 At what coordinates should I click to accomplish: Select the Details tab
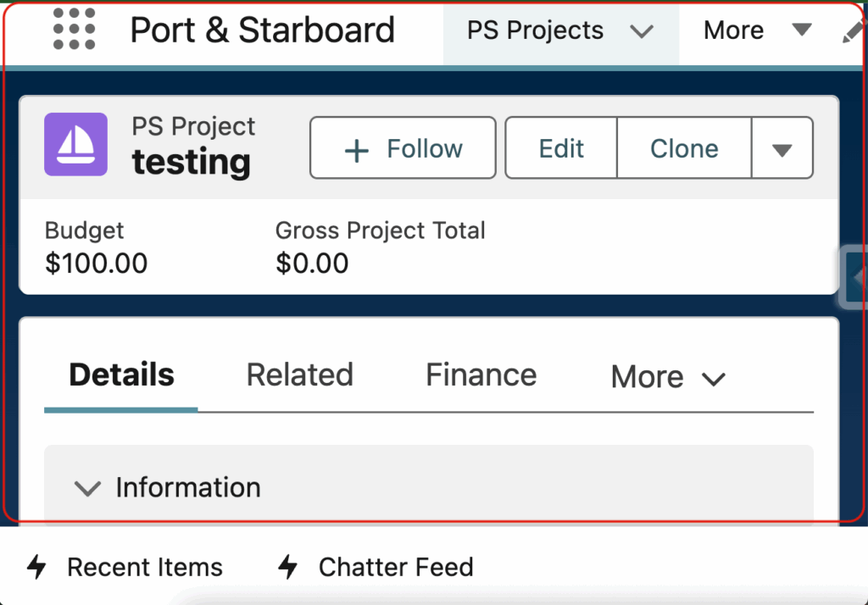point(121,375)
